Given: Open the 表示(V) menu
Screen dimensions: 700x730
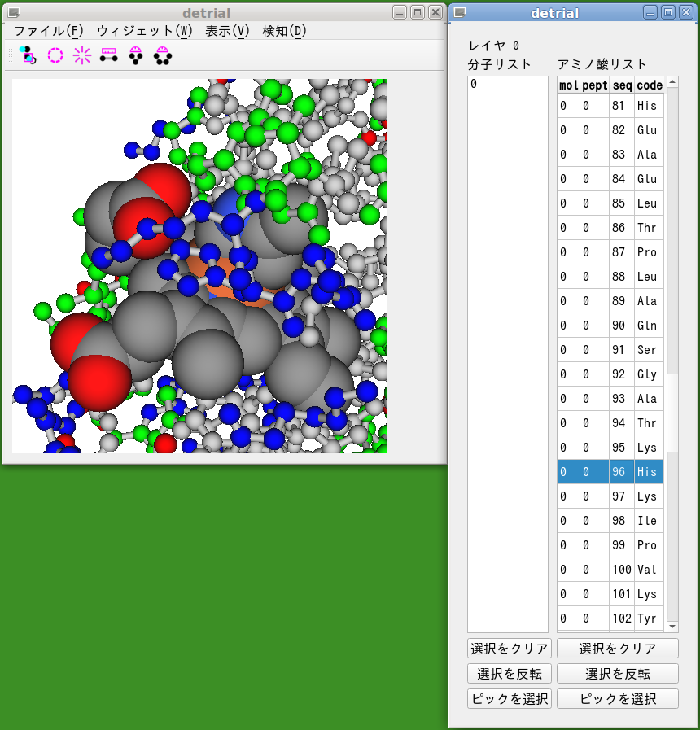Looking at the screenshot, I should pos(227,31).
